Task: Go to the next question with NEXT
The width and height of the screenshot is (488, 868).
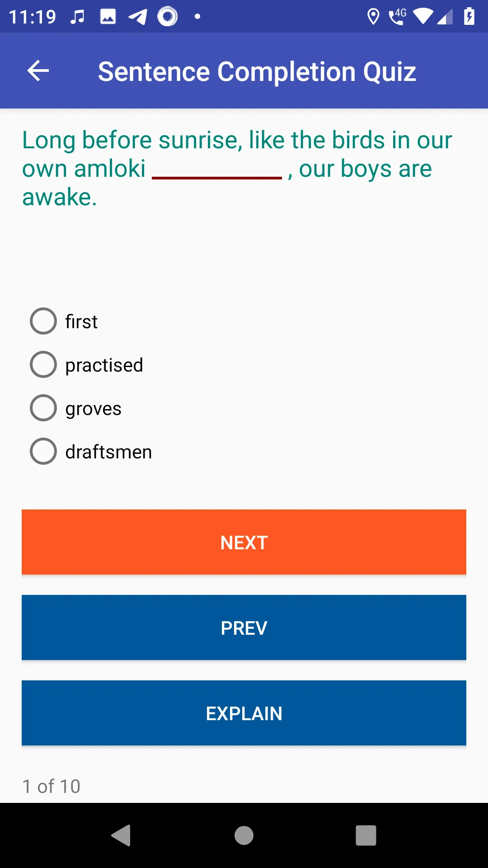Action: click(244, 542)
